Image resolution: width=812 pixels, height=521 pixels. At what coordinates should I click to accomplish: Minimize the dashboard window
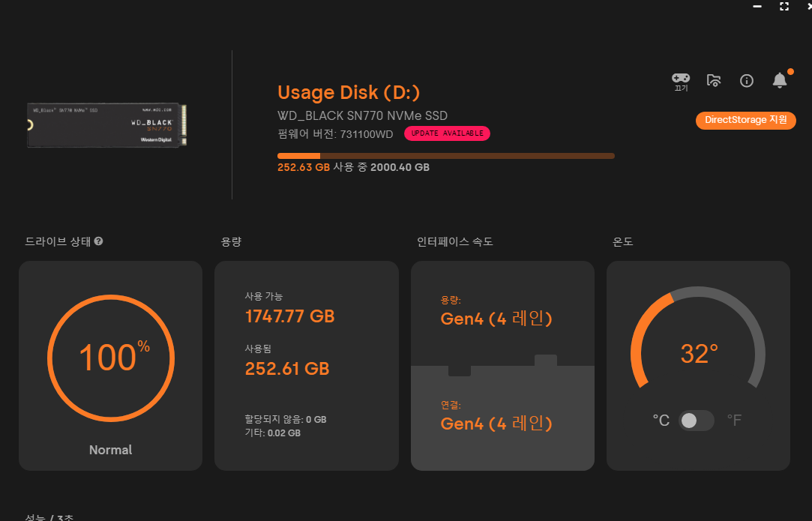pos(757,6)
